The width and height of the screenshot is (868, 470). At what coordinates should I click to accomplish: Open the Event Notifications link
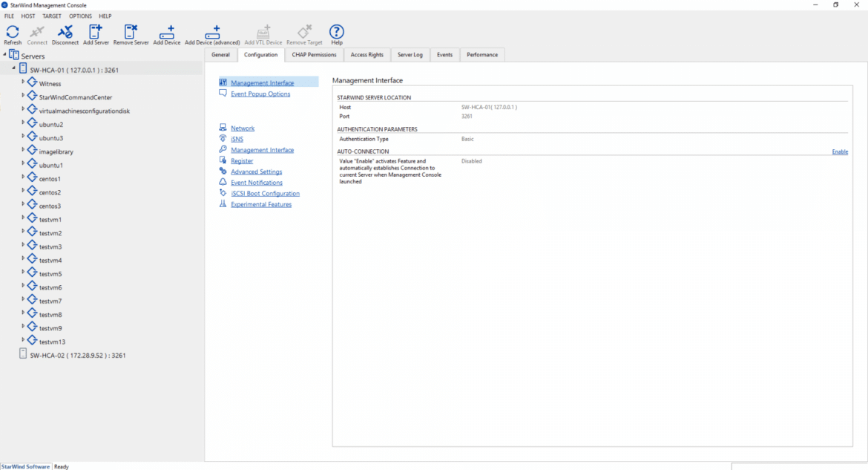256,183
